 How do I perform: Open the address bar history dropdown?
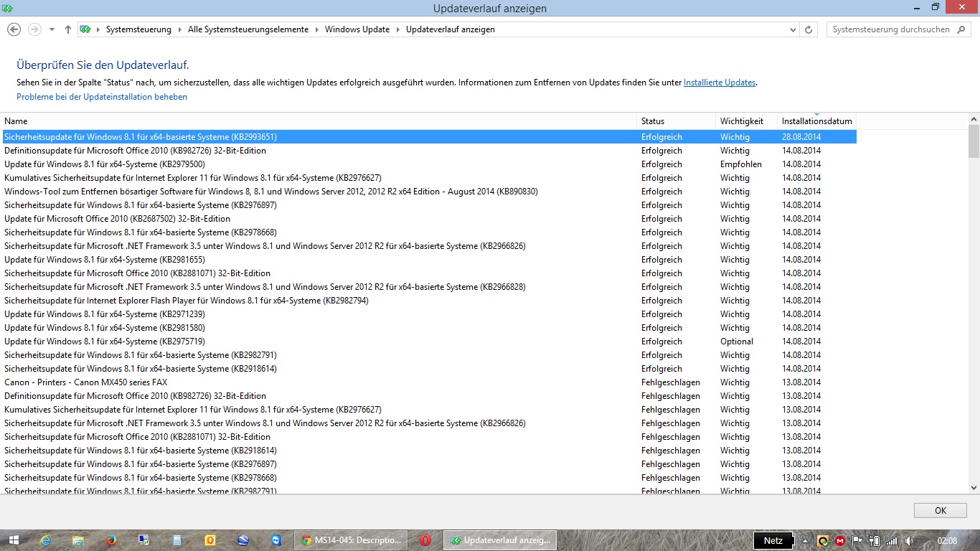tap(793, 29)
